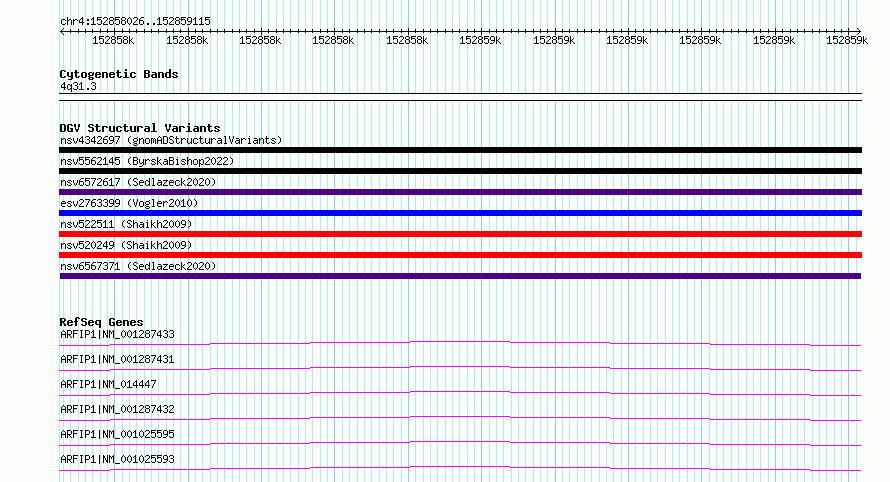Image resolution: width=890 pixels, height=482 pixels.
Task: Click the magenta line under ARFIP1|NM_001025595
Action: click(460, 443)
